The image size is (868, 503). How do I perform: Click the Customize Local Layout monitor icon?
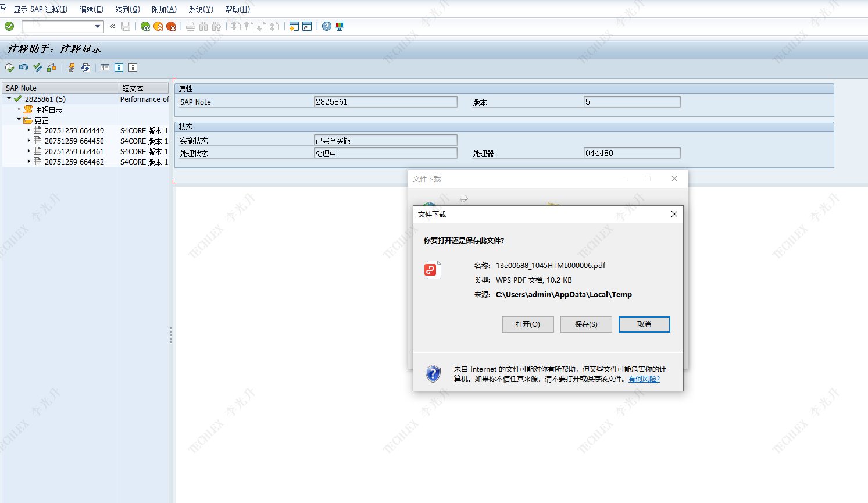click(340, 26)
